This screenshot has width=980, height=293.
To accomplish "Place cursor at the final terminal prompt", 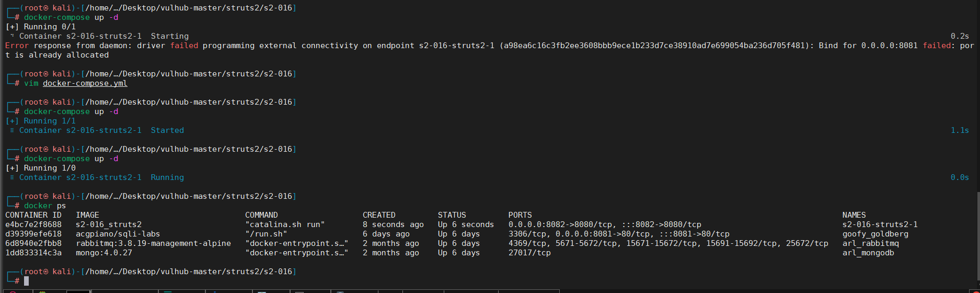I will tap(26, 281).
